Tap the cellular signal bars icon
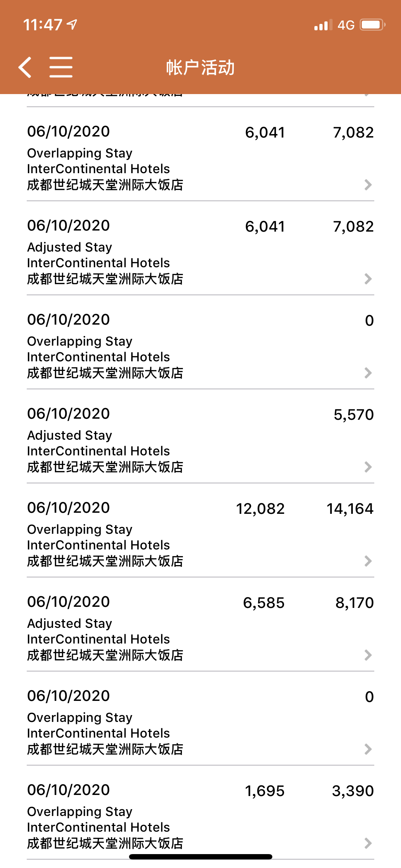Viewport: 401px width, 868px height. 323,25
